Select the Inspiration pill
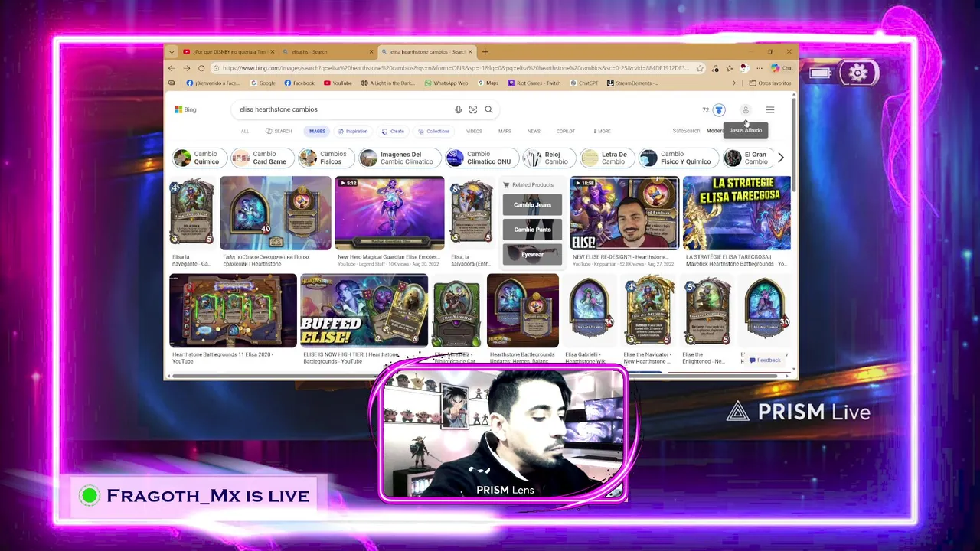 coord(353,131)
